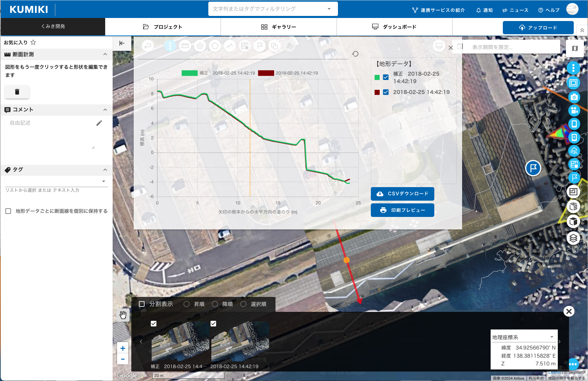Screen dimensions: 588x381
Task: Click the frame view icon in right toolbar
Action: pos(573,83)
